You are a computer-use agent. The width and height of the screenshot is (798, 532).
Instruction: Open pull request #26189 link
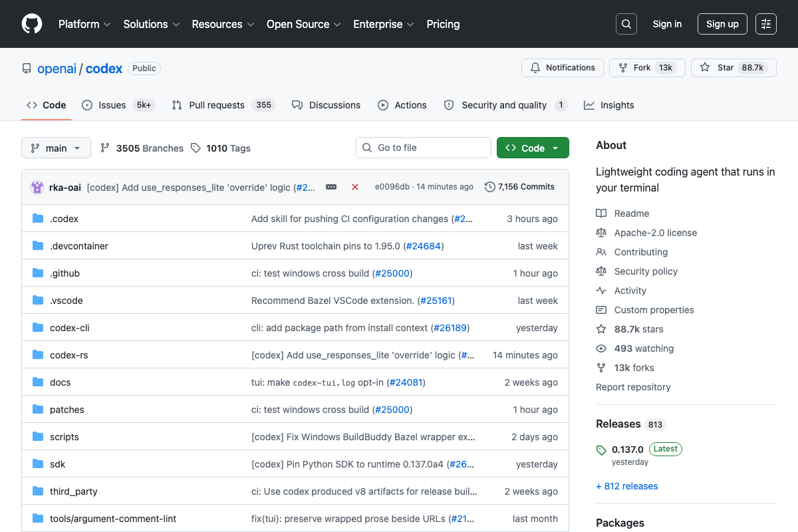(x=451, y=328)
